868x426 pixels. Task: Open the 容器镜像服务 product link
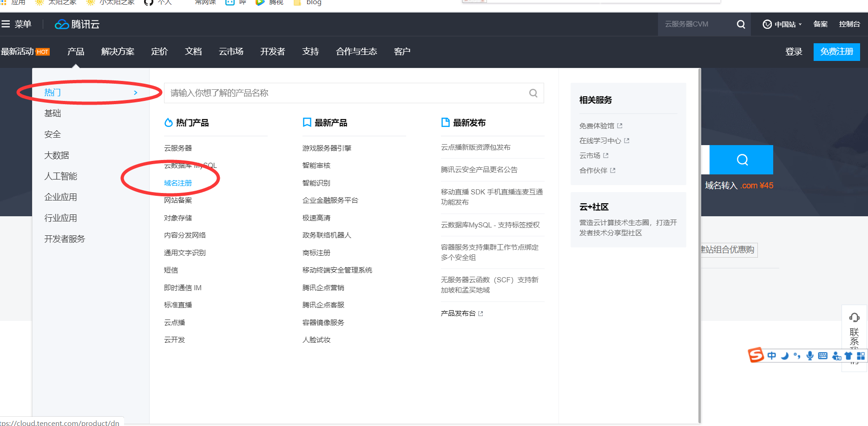coord(323,322)
